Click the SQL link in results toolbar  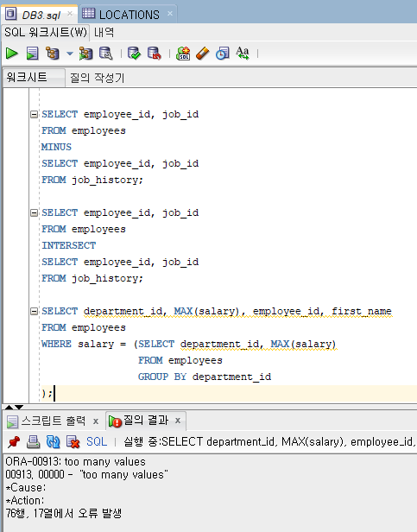(97, 441)
